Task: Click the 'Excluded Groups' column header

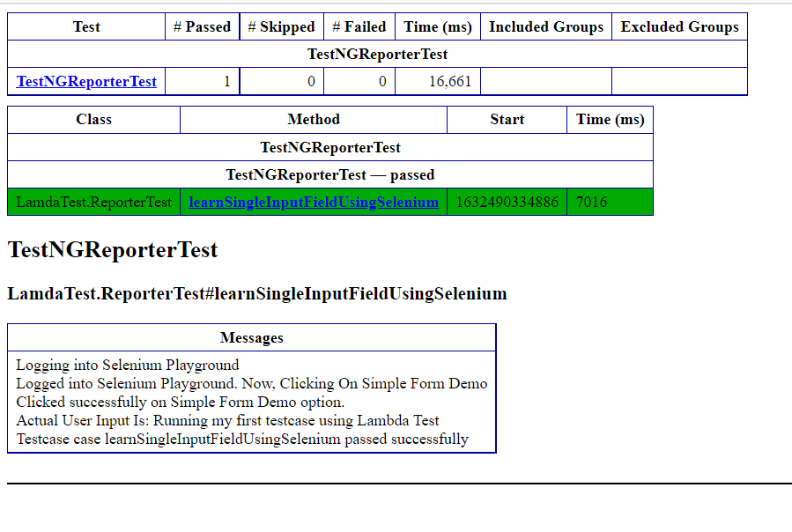Action: [x=679, y=26]
